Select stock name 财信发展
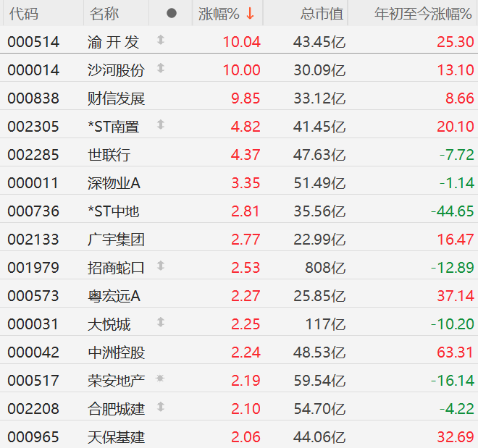Image resolution: width=478 pixels, height=448 pixels. tap(116, 98)
